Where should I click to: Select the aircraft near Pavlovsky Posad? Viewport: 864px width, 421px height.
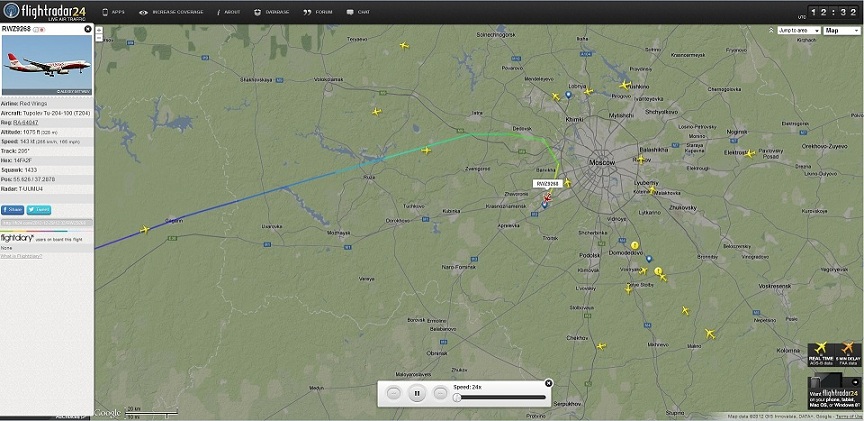click(749, 154)
